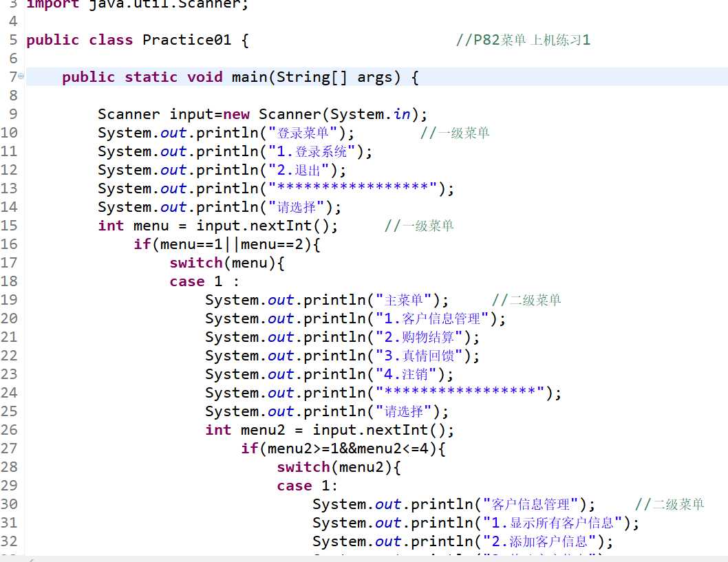Click line number 6 in the gutter
Viewport: 728px width, 562px height.
pyautogui.click(x=13, y=58)
